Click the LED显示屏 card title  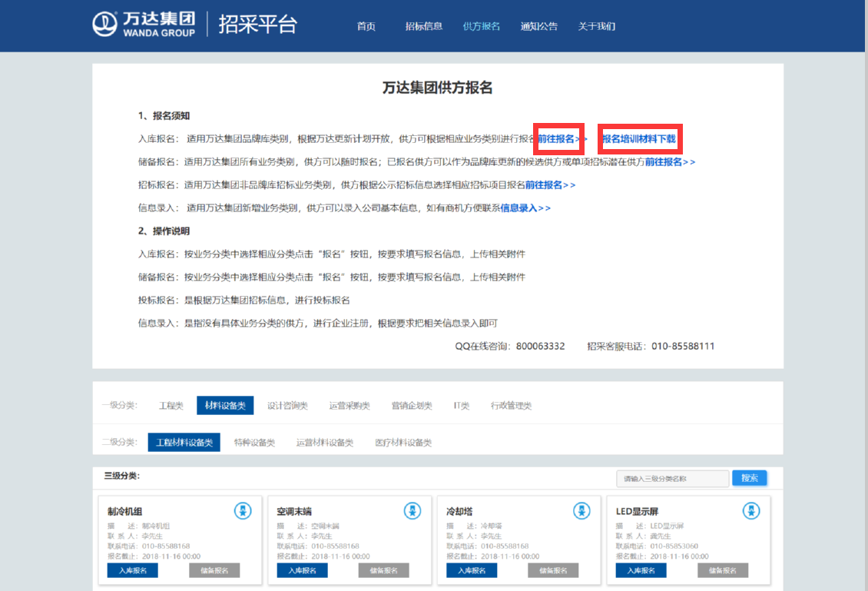(637, 511)
